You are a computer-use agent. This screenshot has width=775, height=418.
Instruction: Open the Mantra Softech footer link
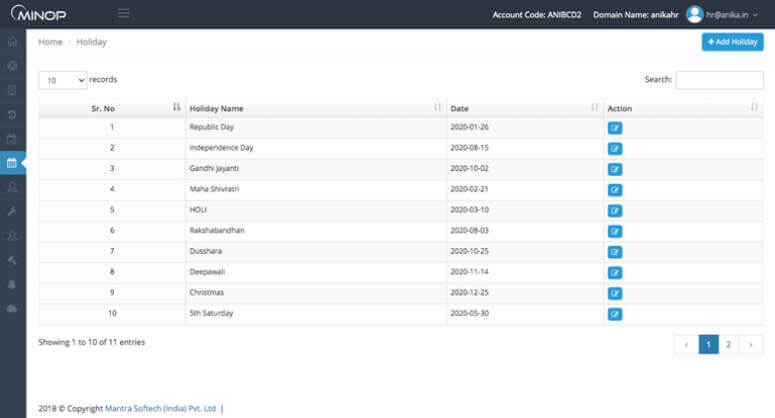coord(160,408)
